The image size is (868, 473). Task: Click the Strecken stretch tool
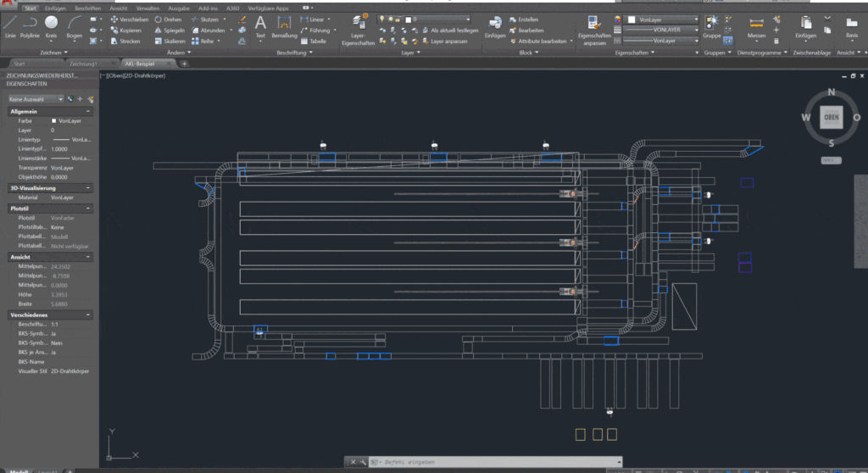(x=125, y=41)
